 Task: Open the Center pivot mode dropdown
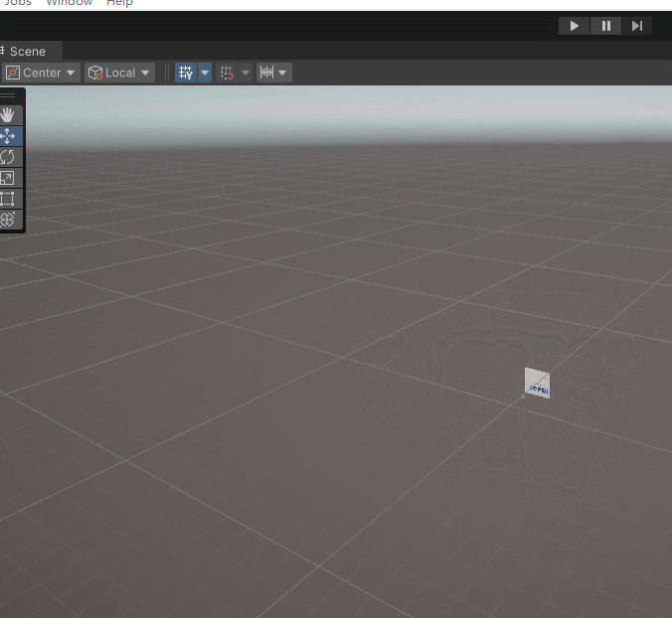pos(41,73)
